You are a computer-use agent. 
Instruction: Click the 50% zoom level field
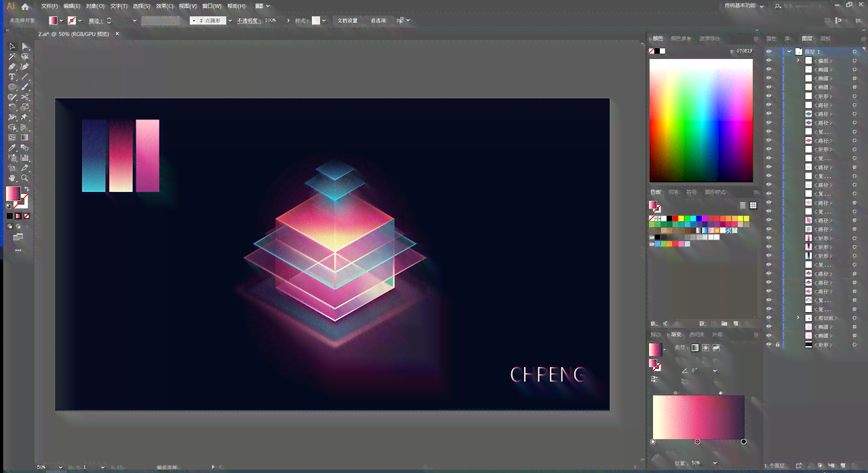tap(42, 467)
